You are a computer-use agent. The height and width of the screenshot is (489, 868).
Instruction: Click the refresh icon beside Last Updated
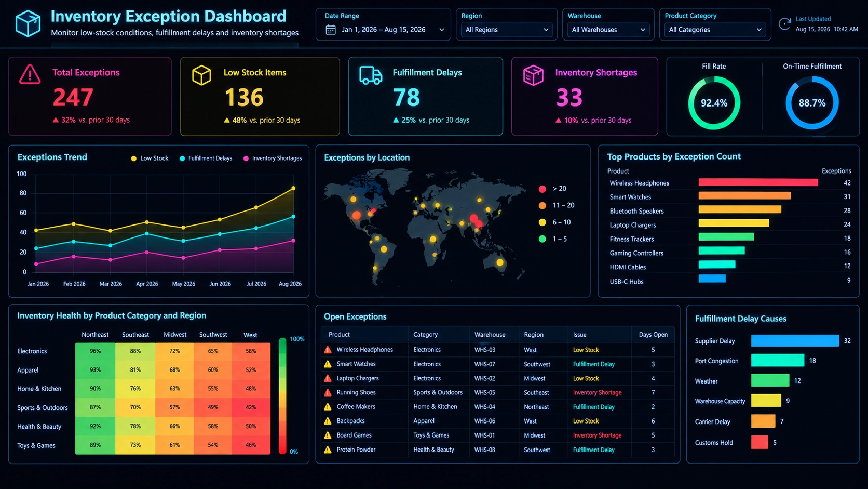click(x=785, y=23)
